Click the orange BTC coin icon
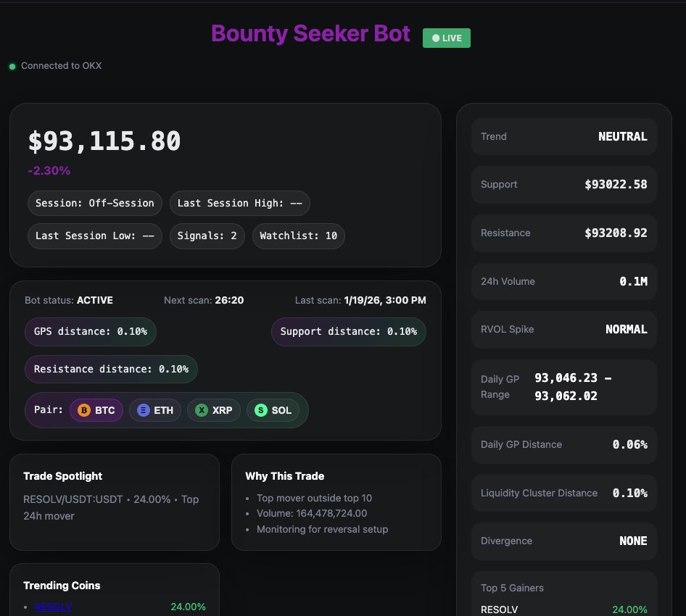 tap(84, 410)
